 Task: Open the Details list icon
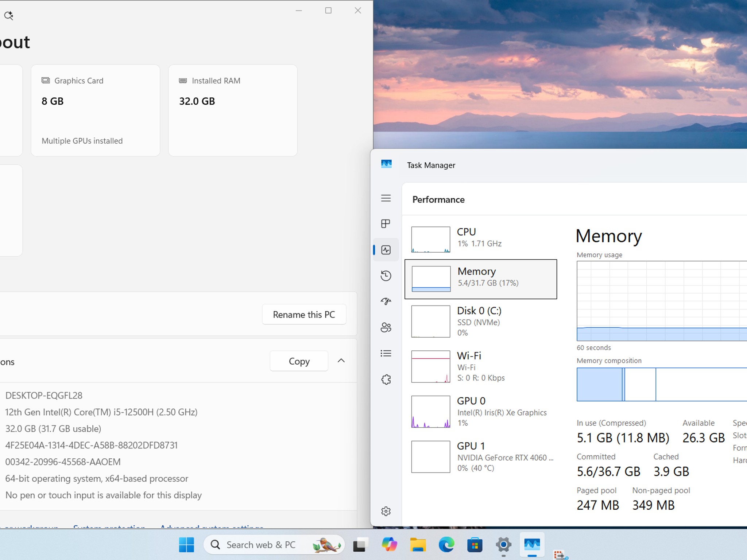point(386,353)
